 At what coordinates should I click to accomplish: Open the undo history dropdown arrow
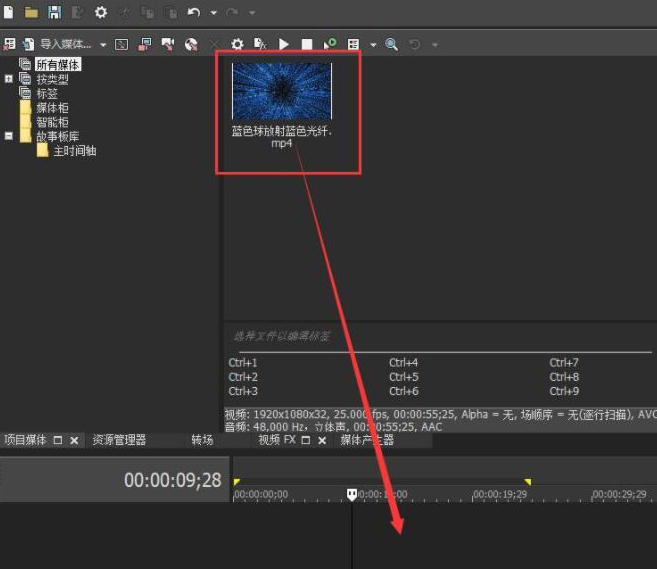click(213, 13)
